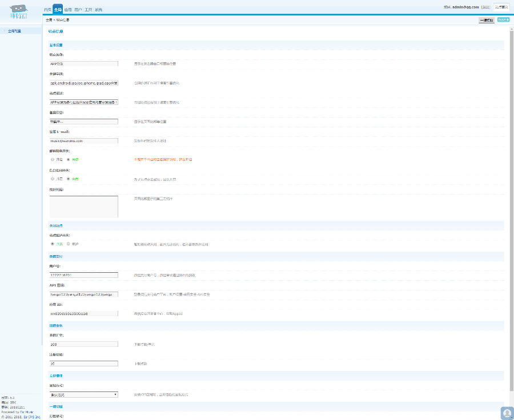Click the field containing the value 100

(x=83, y=344)
